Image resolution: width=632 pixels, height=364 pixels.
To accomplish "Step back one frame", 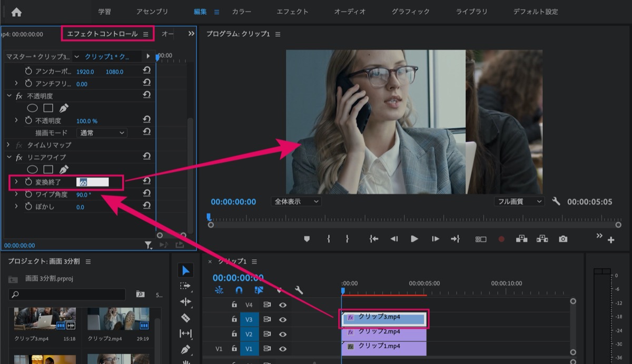I will (x=394, y=239).
